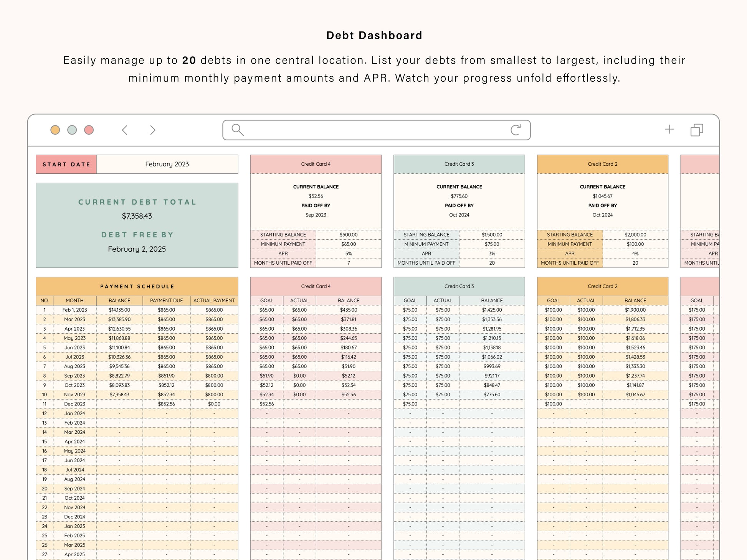Click the yellow circle window button
747x560 pixels.
tap(55, 130)
